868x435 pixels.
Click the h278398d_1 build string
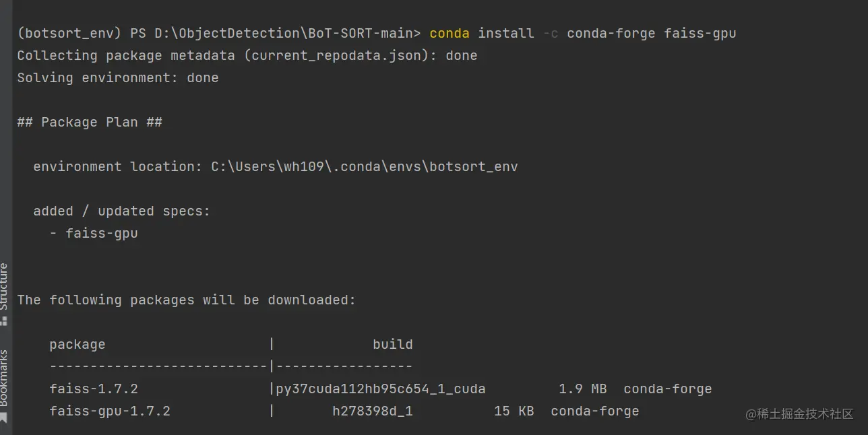pos(373,411)
